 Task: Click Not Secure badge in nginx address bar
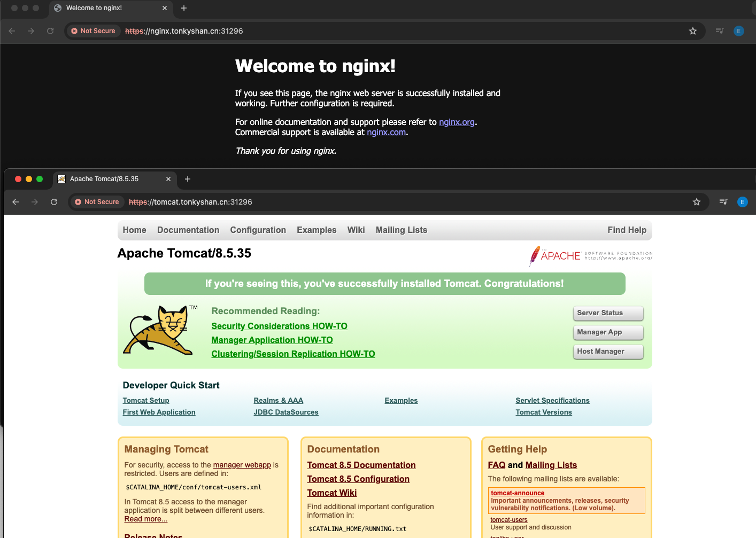point(94,31)
